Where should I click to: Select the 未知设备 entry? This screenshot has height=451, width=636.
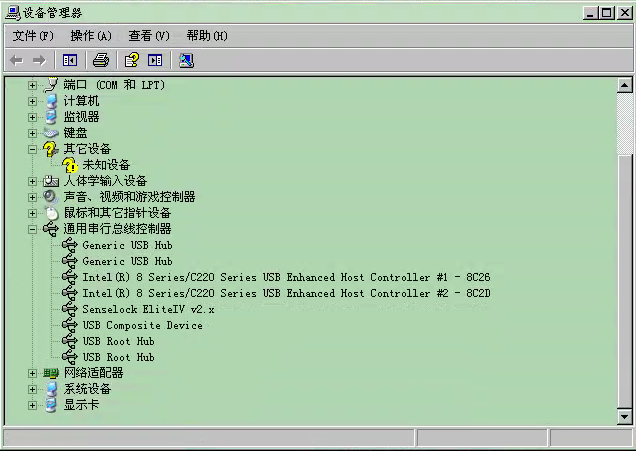tap(106, 165)
